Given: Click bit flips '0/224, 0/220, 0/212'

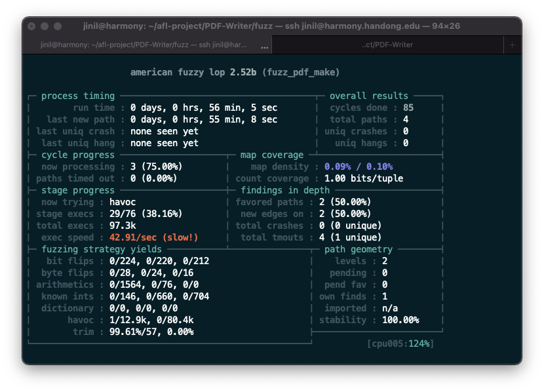Looking at the screenshot, I should [x=159, y=261].
